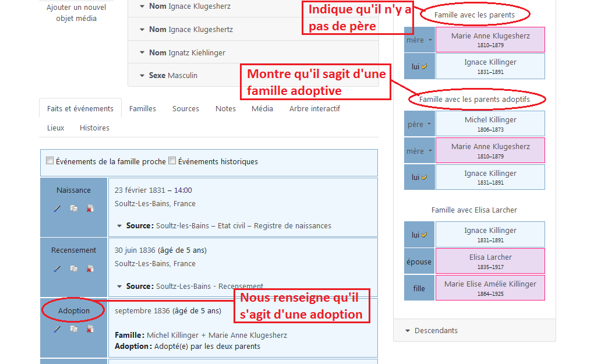Switch to the Familles tab
Screen dimensions: 594x364
[143, 109]
